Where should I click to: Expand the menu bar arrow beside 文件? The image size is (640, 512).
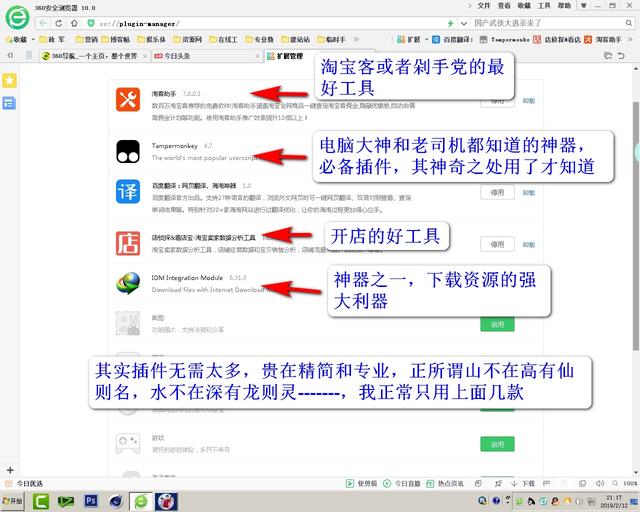[469, 6]
